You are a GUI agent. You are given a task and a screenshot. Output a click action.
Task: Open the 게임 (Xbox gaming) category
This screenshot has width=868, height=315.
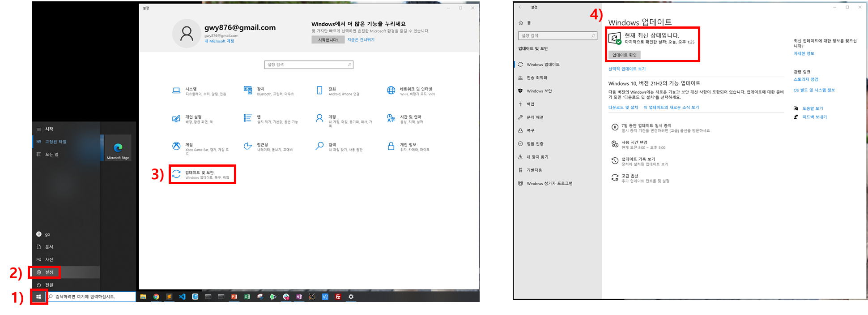coord(200,148)
